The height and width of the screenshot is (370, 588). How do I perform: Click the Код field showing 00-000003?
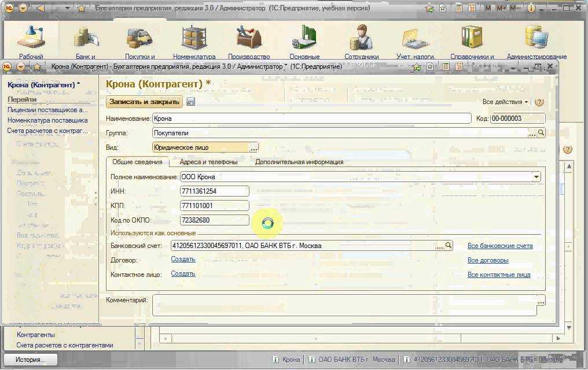tap(517, 119)
